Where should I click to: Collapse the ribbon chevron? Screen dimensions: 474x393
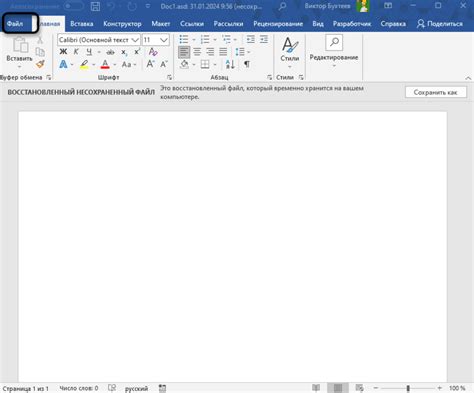(468, 78)
